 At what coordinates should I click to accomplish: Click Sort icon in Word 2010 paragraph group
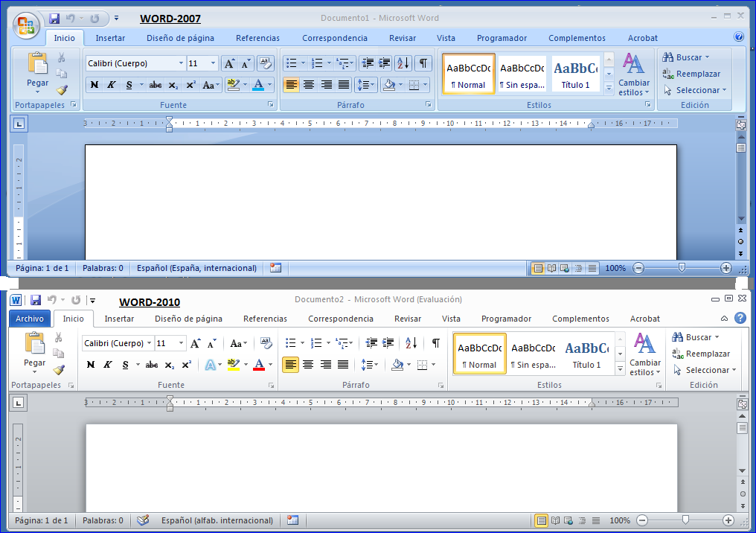coord(411,343)
